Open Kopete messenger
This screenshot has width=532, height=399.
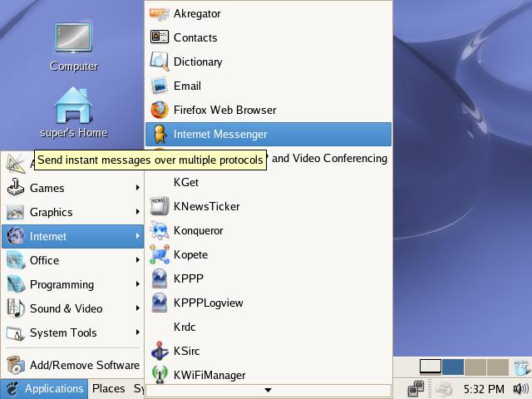coord(190,254)
